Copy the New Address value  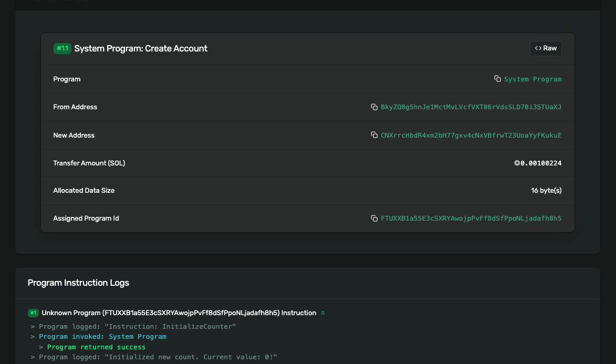374,135
